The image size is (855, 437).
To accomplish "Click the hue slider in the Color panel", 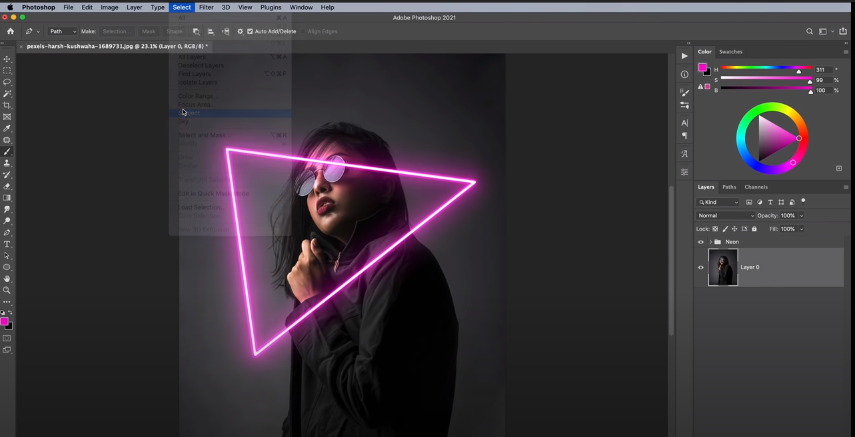I will pos(760,69).
